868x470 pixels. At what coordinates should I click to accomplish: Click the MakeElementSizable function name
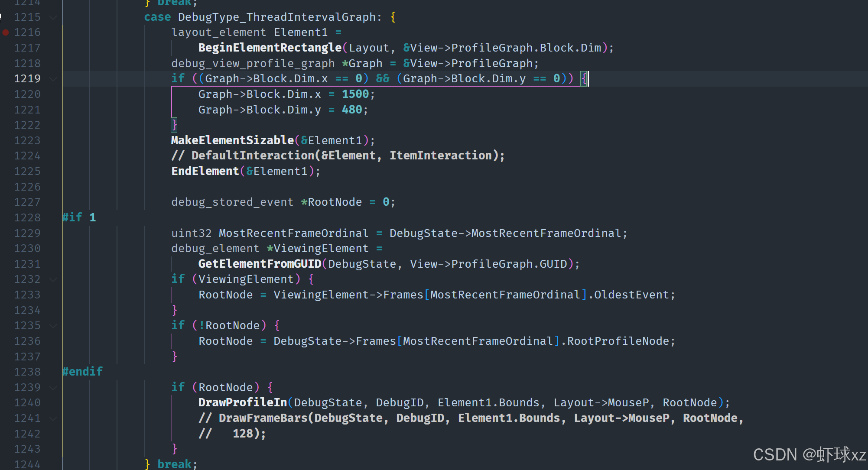(x=232, y=140)
